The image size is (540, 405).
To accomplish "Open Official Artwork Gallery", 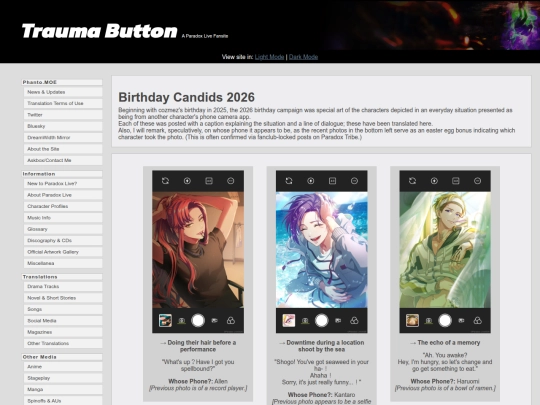I will [x=63, y=252].
